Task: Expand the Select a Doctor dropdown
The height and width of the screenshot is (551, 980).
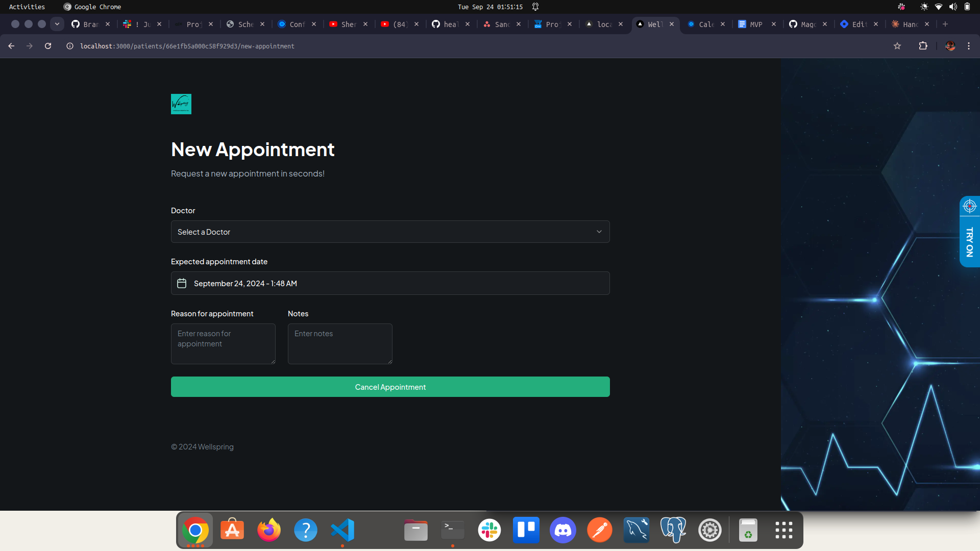Action: [x=390, y=232]
